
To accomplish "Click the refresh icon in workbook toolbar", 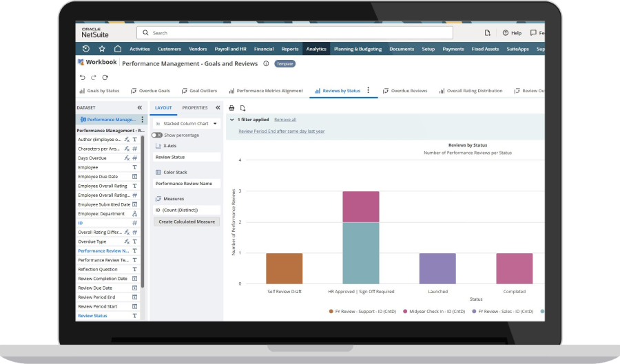I will tap(104, 77).
